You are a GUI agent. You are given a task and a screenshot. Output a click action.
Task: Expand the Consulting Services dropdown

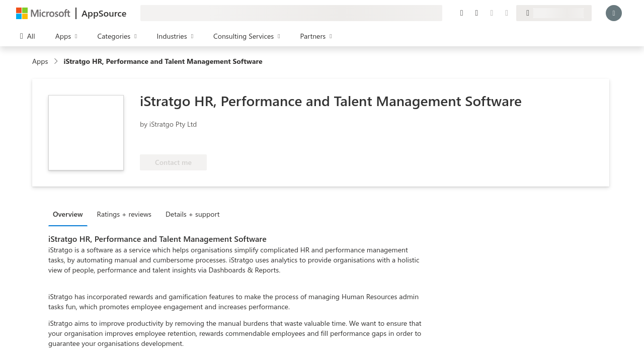247,36
